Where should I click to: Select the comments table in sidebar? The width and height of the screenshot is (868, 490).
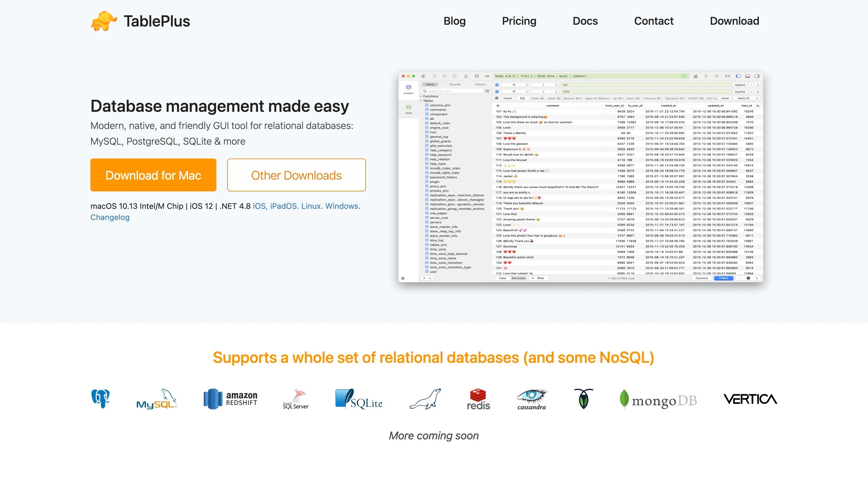click(438, 110)
